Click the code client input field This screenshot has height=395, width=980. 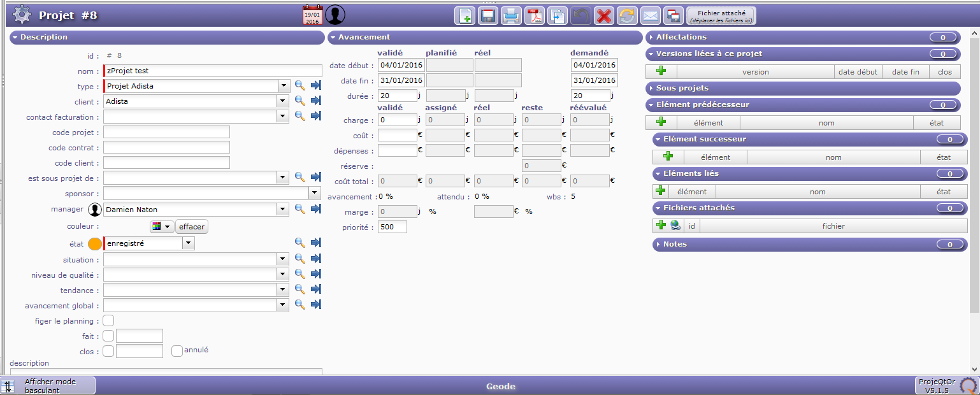(x=166, y=162)
